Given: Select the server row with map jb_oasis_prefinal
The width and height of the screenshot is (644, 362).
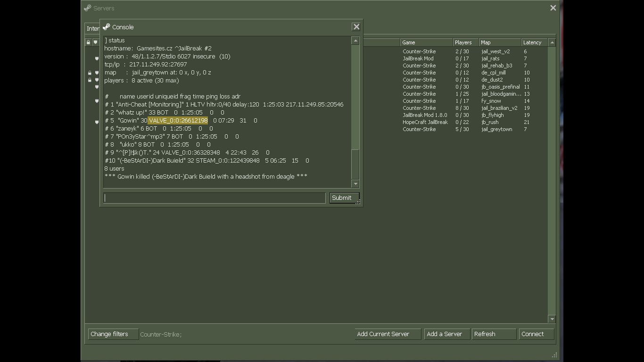Looking at the screenshot, I should pyautogui.click(x=316, y=87).
